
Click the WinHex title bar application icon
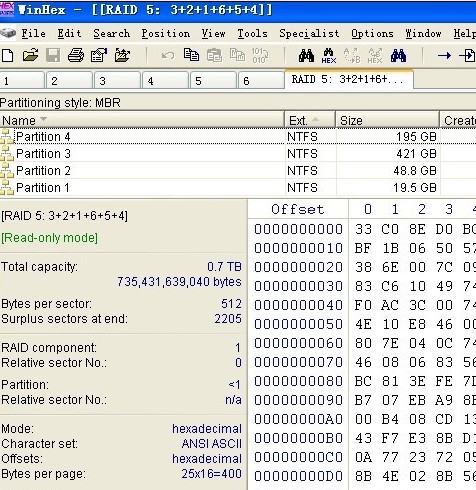pyautogui.click(x=7, y=9)
